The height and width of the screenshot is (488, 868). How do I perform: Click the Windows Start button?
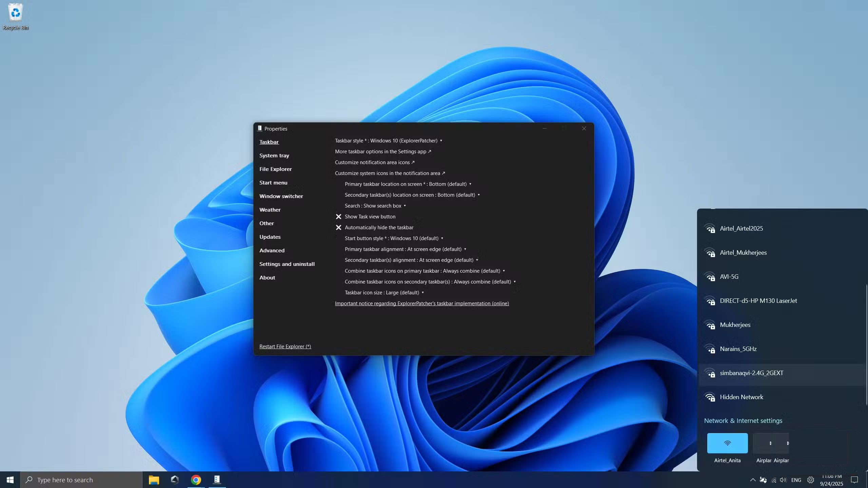point(10,480)
